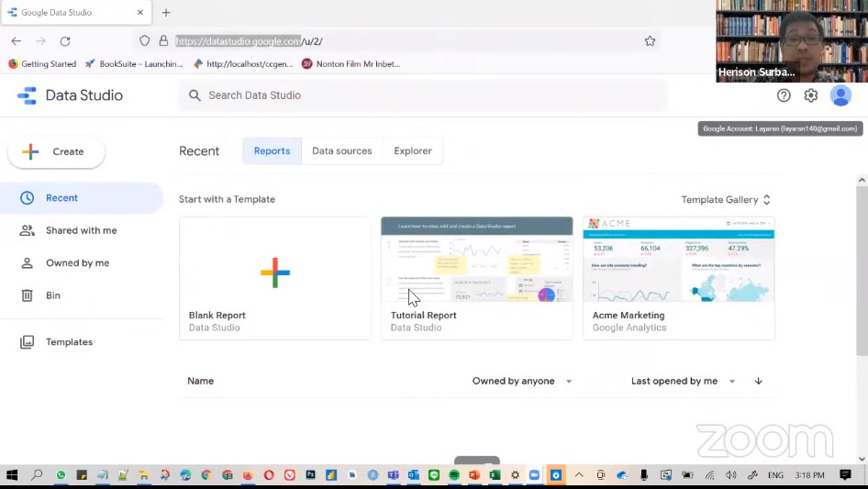This screenshot has height=489, width=868.
Task: Click the page scrollbar
Action: tap(862, 272)
